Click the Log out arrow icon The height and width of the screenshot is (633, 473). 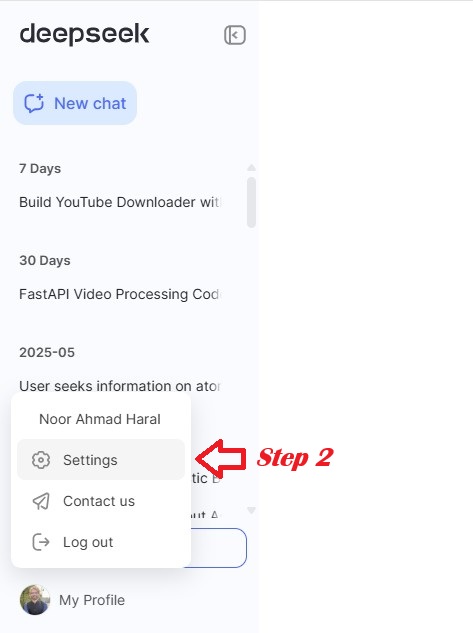coord(41,542)
